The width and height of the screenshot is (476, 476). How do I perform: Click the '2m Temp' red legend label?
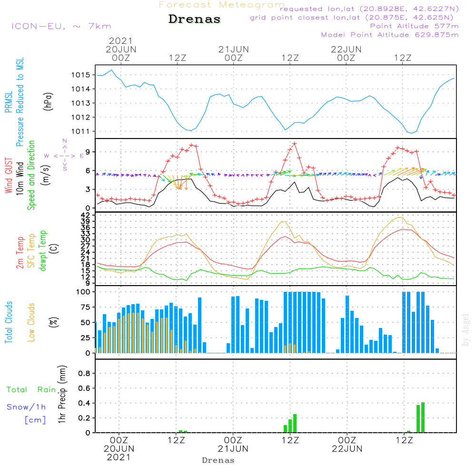click(20, 253)
